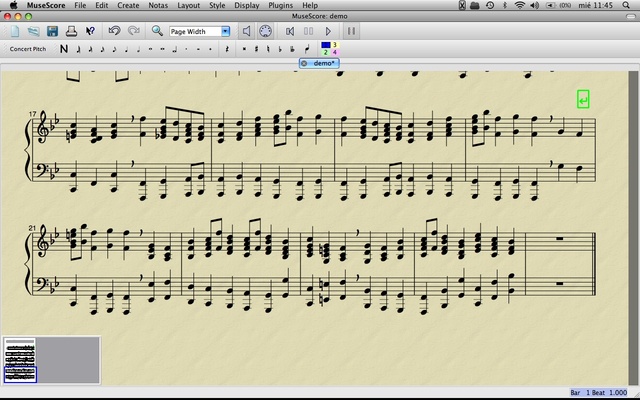The height and width of the screenshot is (400, 640).
Task: Click the Bluetooth menu bar icon
Action: point(504,5)
